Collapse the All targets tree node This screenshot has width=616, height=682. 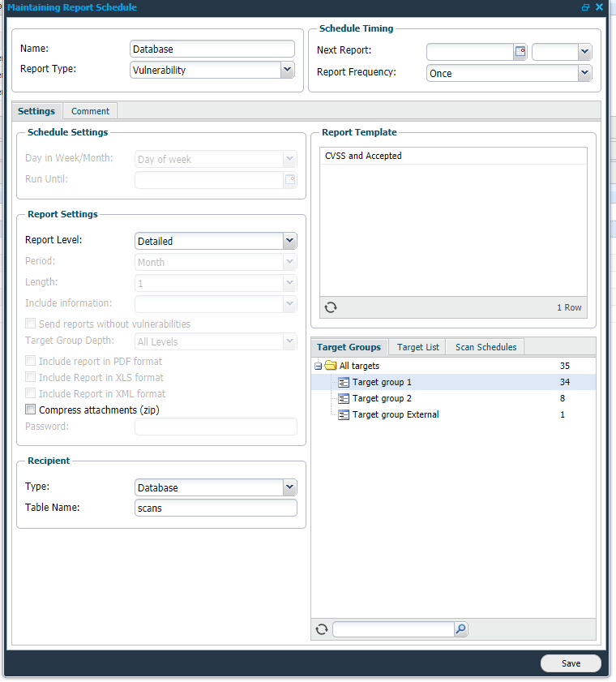pyautogui.click(x=319, y=367)
